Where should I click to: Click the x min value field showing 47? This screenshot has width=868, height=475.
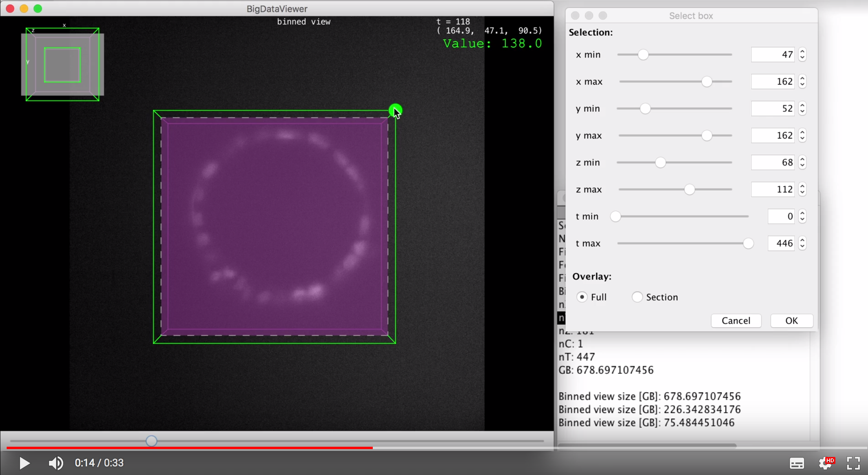pyautogui.click(x=772, y=55)
